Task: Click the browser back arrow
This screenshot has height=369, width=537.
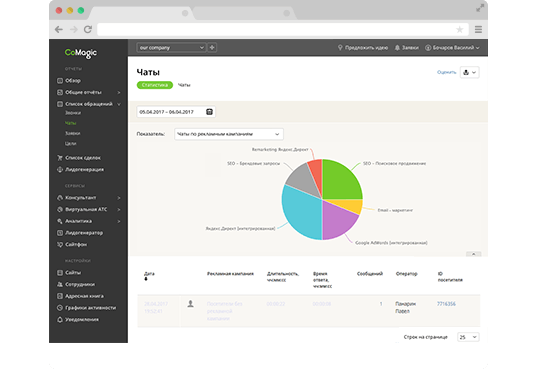Action: coord(59,29)
